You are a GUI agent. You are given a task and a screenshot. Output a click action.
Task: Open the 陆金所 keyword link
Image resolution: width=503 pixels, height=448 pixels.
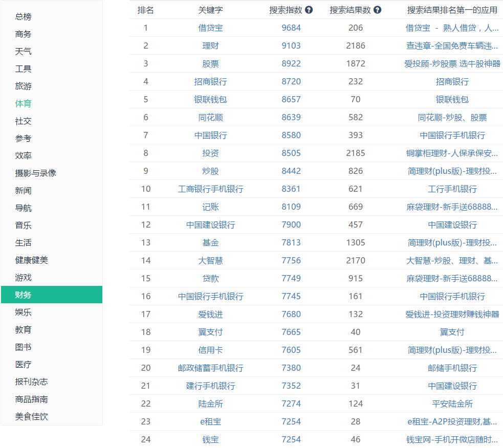210,404
